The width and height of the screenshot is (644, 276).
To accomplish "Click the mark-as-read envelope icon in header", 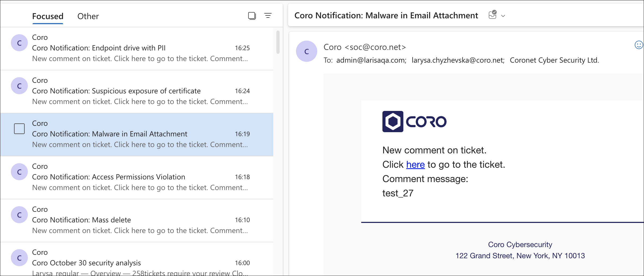I will [492, 15].
